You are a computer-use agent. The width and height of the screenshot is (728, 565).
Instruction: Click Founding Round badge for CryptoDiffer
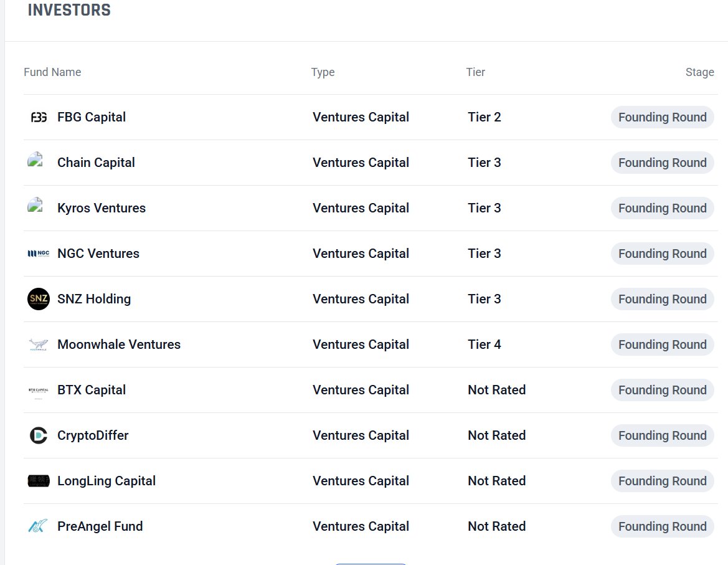tap(662, 435)
